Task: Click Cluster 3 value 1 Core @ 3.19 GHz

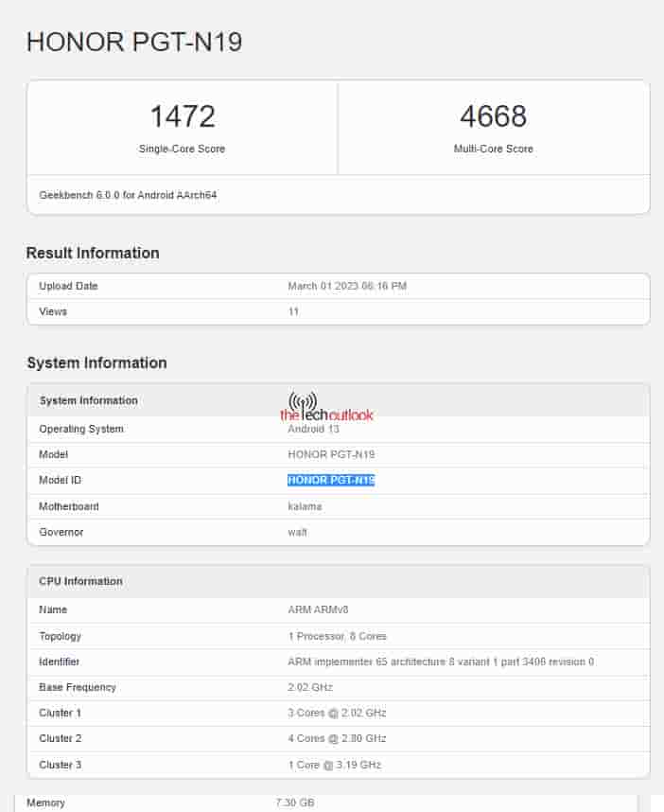Action: point(334,765)
